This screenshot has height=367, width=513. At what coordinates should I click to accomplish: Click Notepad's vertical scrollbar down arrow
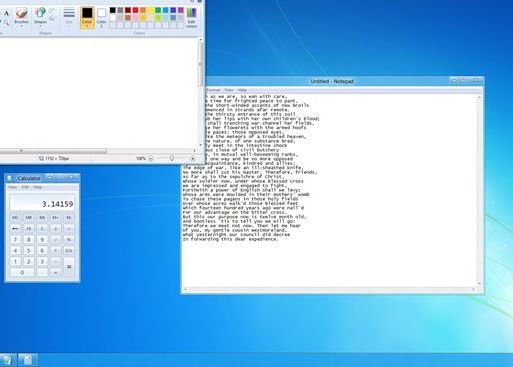(480, 284)
